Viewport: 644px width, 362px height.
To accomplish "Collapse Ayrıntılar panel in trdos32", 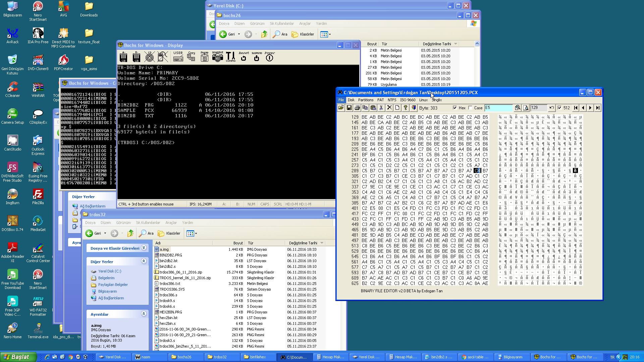I will (144, 314).
